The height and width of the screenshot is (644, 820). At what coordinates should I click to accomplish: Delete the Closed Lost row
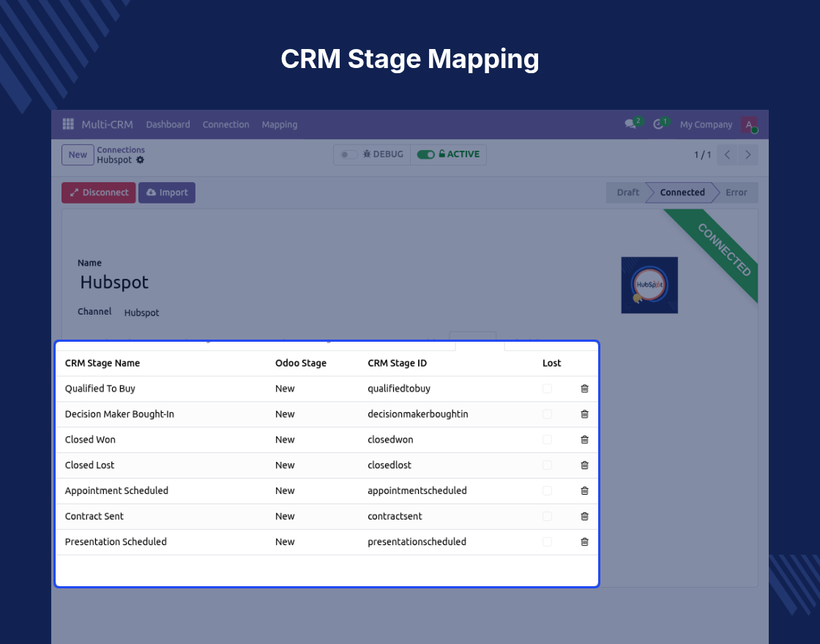(x=585, y=465)
